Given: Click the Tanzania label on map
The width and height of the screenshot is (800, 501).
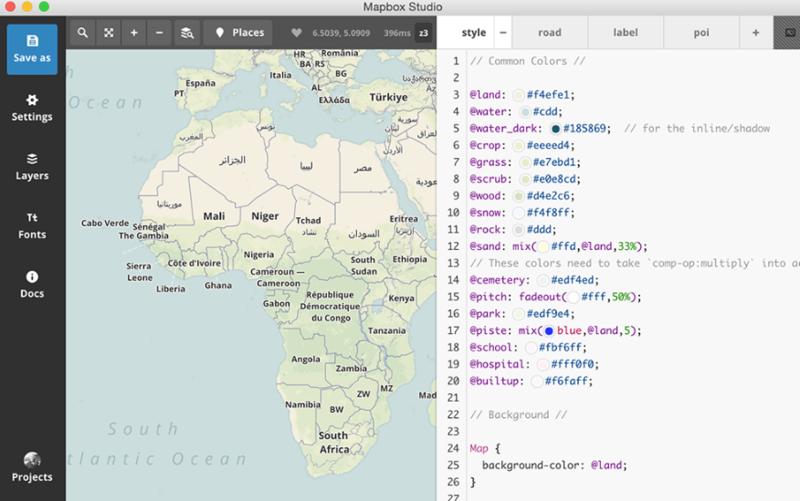Looking at the screenshot, I should (x=387, y=331).
